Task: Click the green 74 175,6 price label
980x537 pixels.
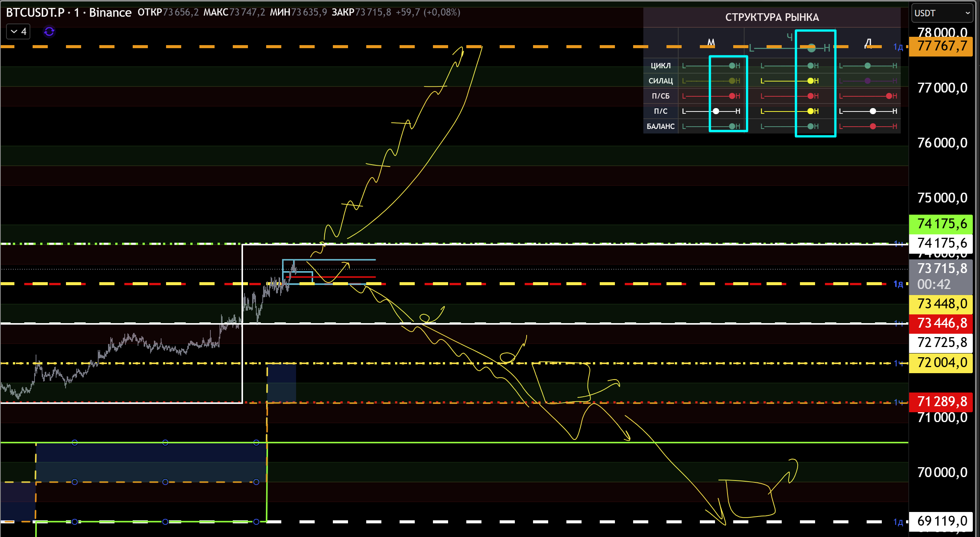Action: (941, 224)
